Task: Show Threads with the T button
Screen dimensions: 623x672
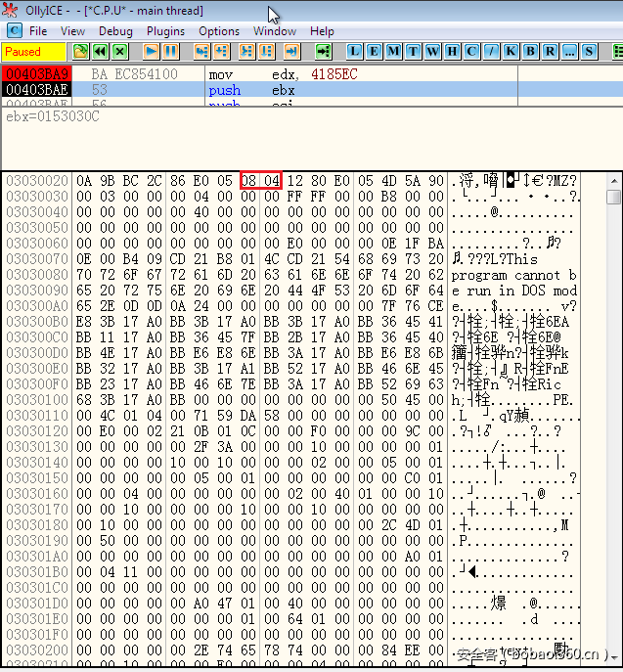Action: click(x=414, y=52)
